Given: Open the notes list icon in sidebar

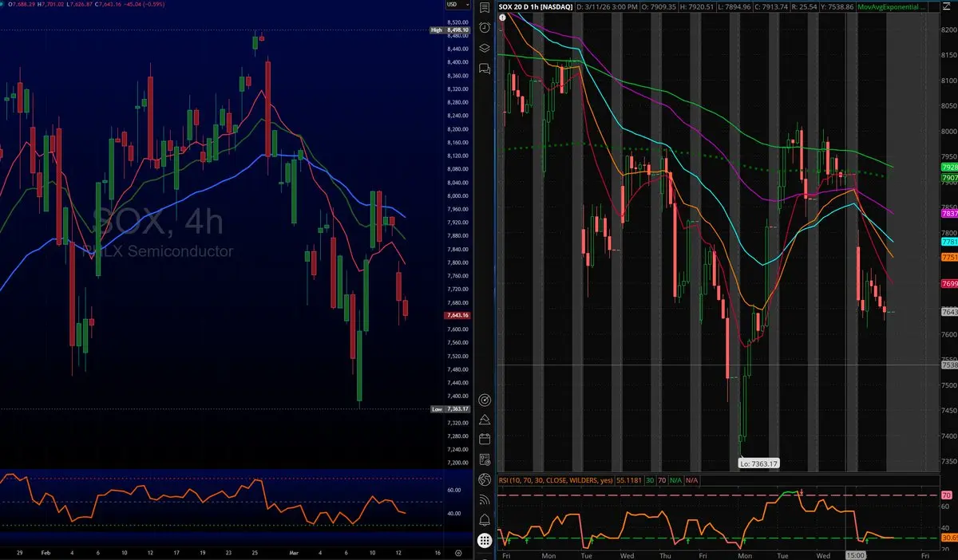Looking at the screenshot, I should coord(484,8).
